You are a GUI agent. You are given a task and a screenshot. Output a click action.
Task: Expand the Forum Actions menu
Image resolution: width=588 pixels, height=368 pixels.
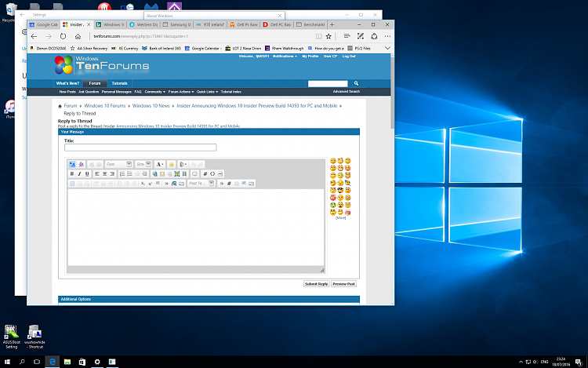181,92
